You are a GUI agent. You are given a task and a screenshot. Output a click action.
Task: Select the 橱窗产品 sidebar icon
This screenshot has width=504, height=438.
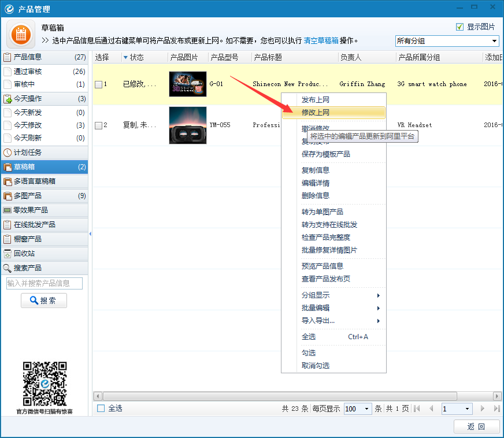coord(8,239)
